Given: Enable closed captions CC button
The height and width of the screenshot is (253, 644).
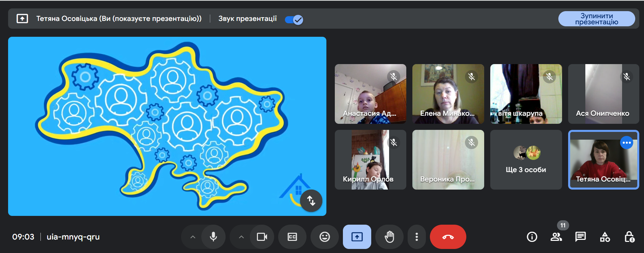Looking at the screenshot, I should (292, 237).
